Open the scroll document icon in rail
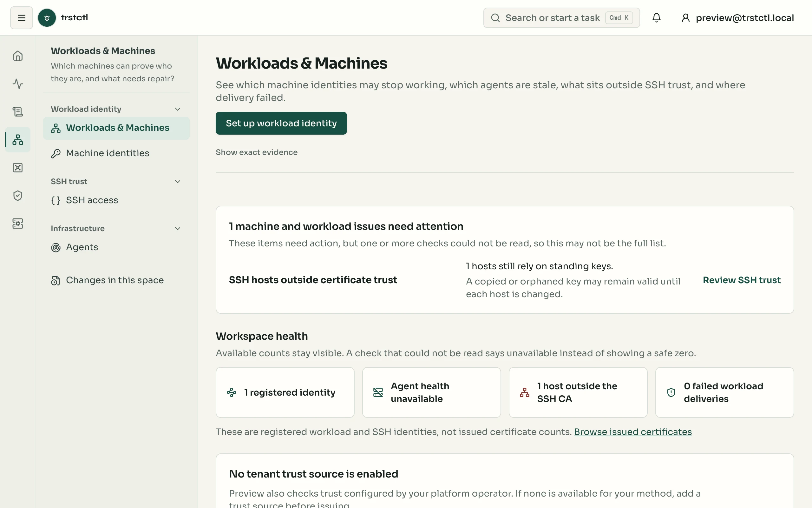 pyautogui.click(x=18, y=111)
